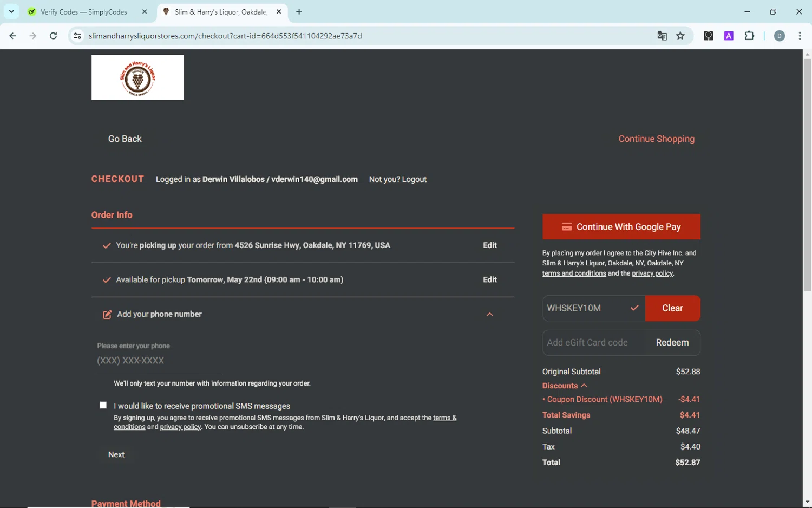This screenshot has height=508, width=812.
Task: Open the extensions puzzle icon
Action: tap(749, 36)
